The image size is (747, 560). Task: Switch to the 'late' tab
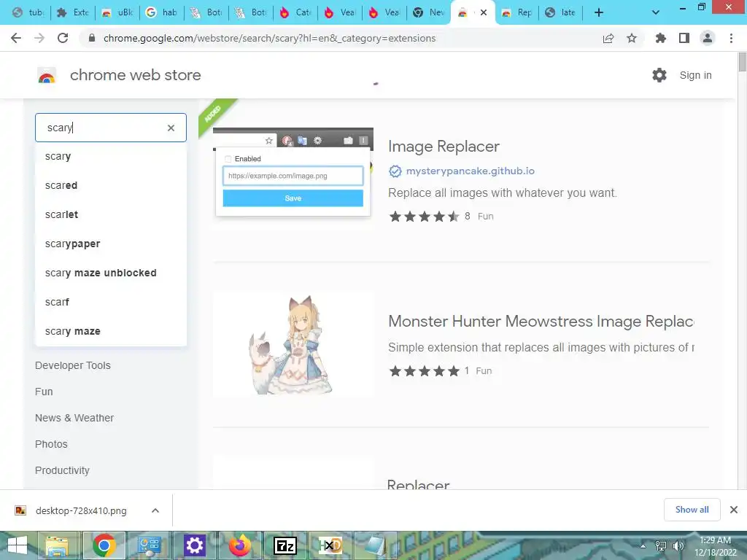tap(561, 12)
